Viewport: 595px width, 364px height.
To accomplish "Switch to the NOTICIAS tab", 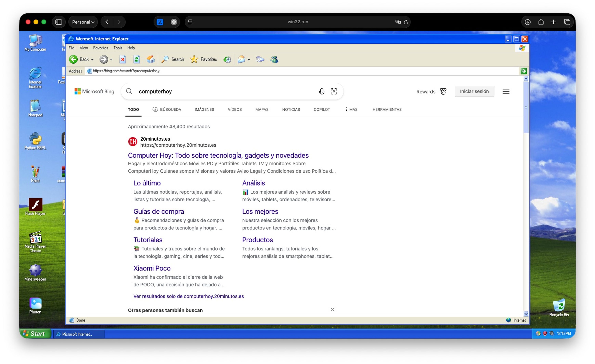I will point(291,109).
